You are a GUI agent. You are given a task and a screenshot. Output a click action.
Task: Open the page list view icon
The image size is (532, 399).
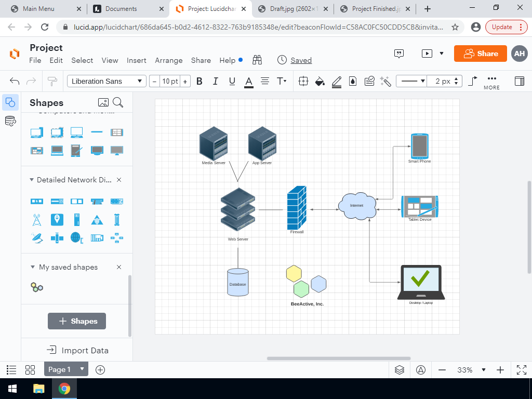[11, 370]
